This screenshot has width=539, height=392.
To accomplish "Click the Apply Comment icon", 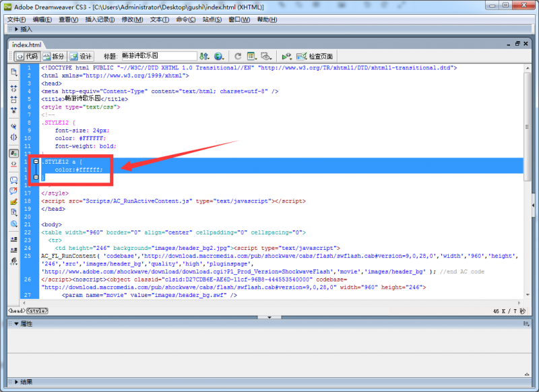I will coord(13,180).
